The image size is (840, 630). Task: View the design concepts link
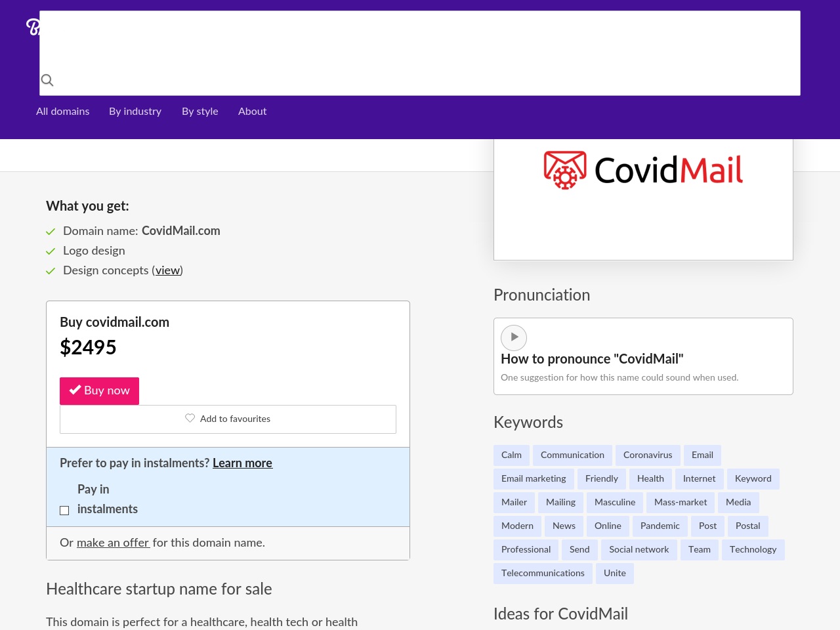click(167, 270)
